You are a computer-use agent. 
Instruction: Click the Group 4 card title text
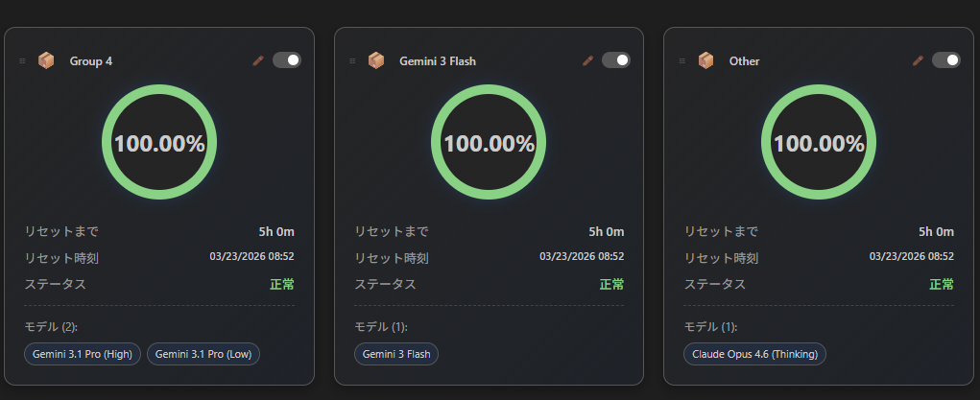pos(91,61)
